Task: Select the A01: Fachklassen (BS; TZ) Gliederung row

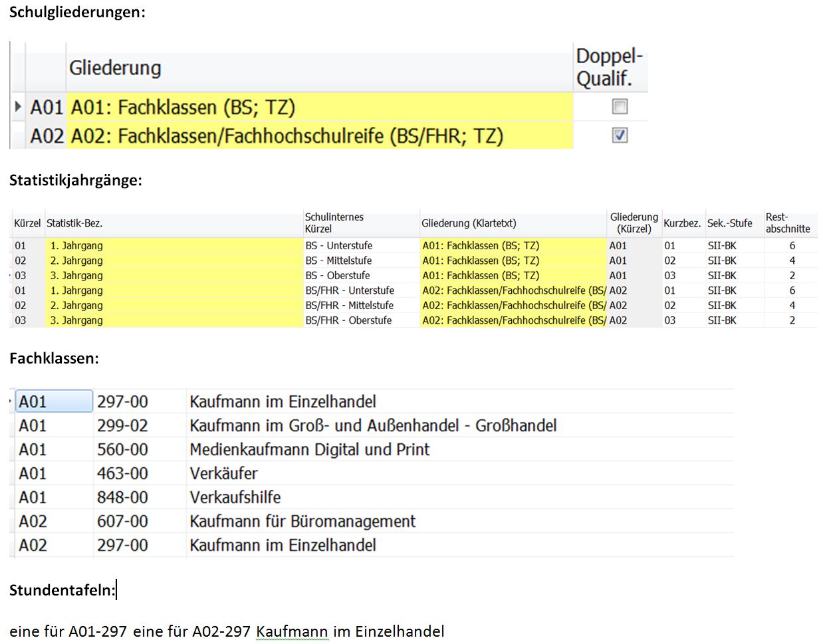Action: 320,107
